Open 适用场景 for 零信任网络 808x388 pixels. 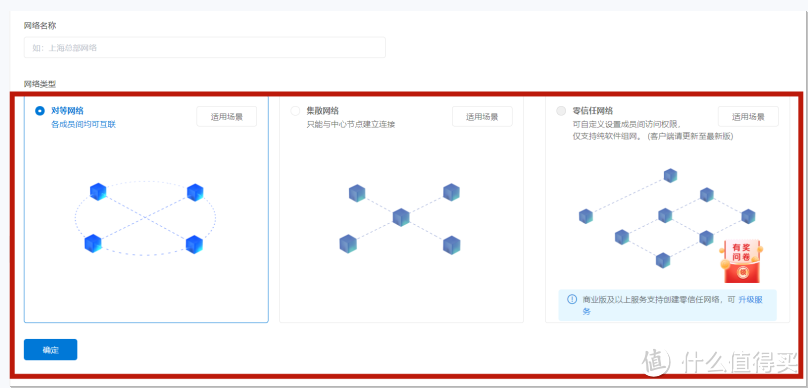pyautogui.click(x=748, y=116)
